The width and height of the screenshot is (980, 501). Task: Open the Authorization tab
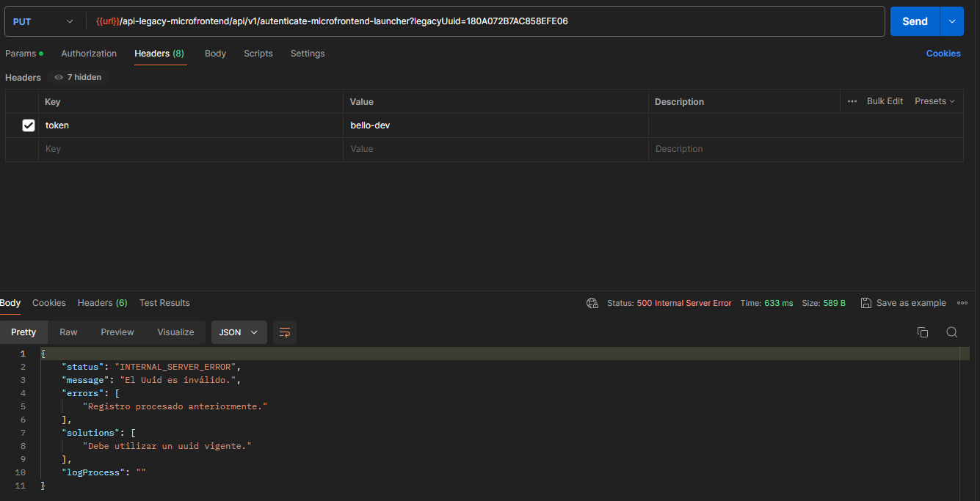(89, 54)
